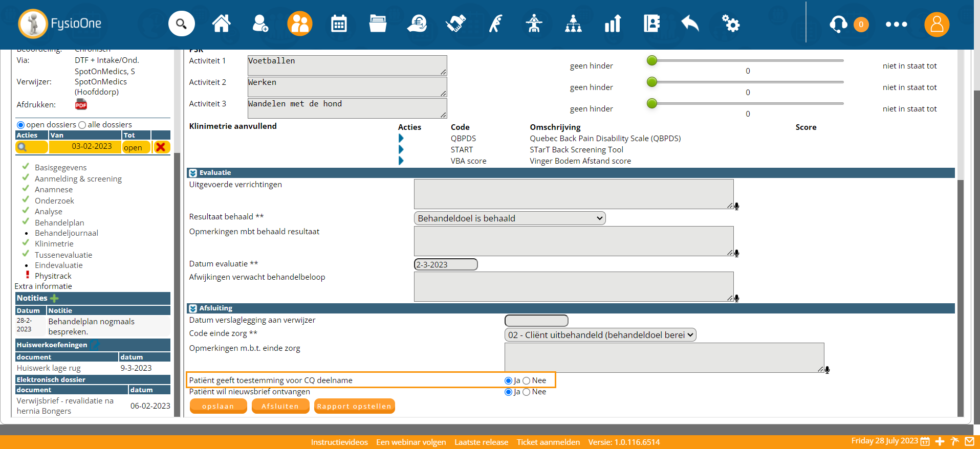Open Behandeljournaal in the dossier menu
The height and width of the screenshot is (449, 980).
(x=66, y=233)
